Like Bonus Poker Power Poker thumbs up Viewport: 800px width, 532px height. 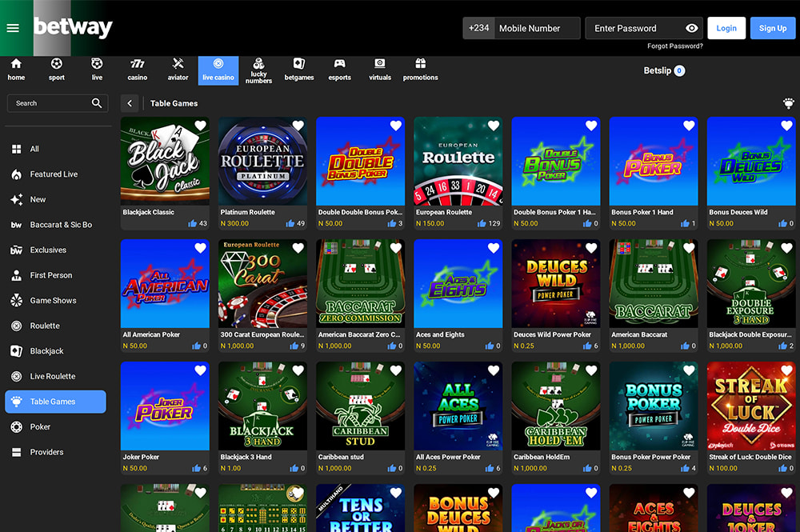click(685, 468)
